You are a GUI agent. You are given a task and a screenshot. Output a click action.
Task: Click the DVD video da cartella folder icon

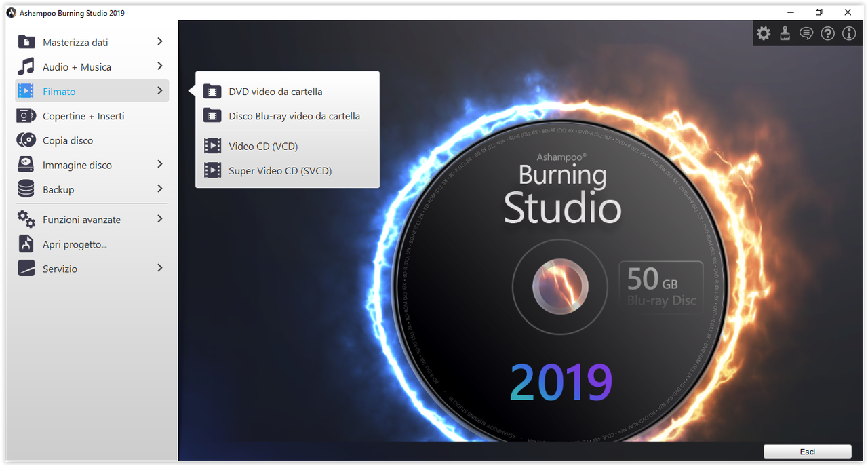213,92
